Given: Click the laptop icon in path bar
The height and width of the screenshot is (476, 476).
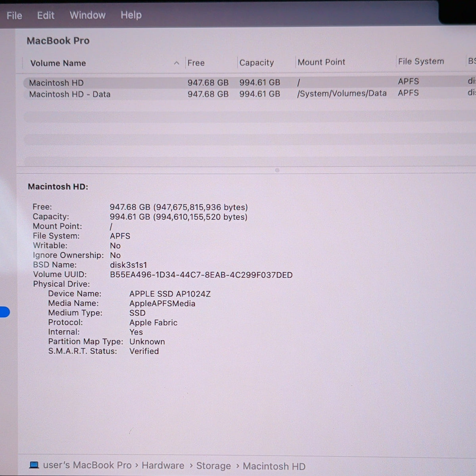Looking at the screenshot, I should point(35,465).
